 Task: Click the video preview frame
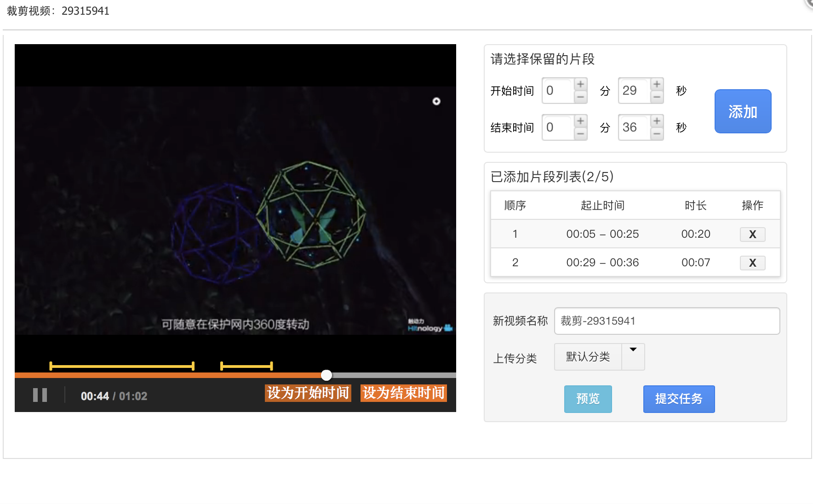click(x=235, y=210)
